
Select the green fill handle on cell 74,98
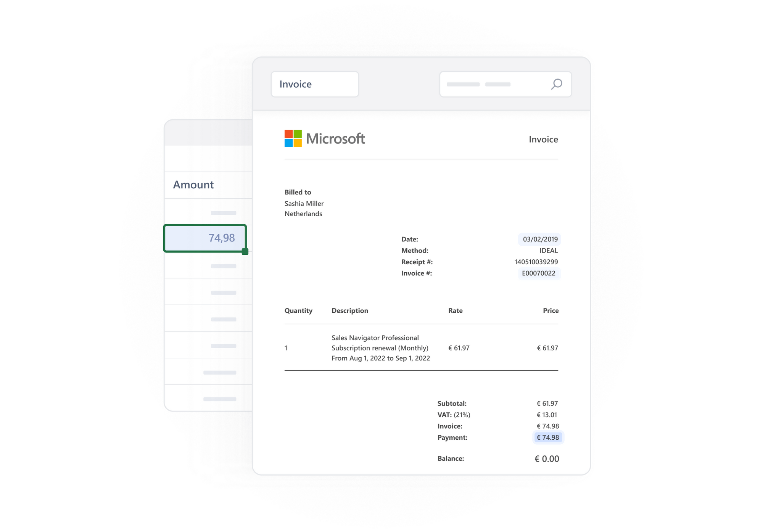[x=245, y=251]
